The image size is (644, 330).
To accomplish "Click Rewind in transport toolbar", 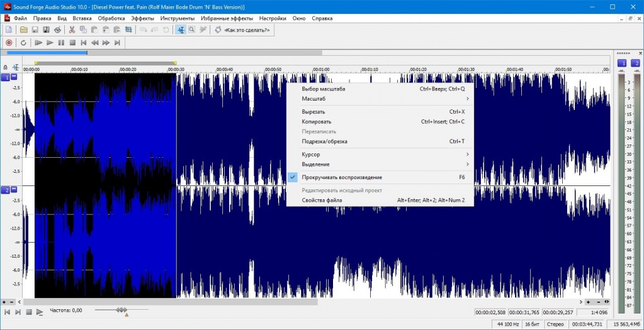I will tap(95, 43).
